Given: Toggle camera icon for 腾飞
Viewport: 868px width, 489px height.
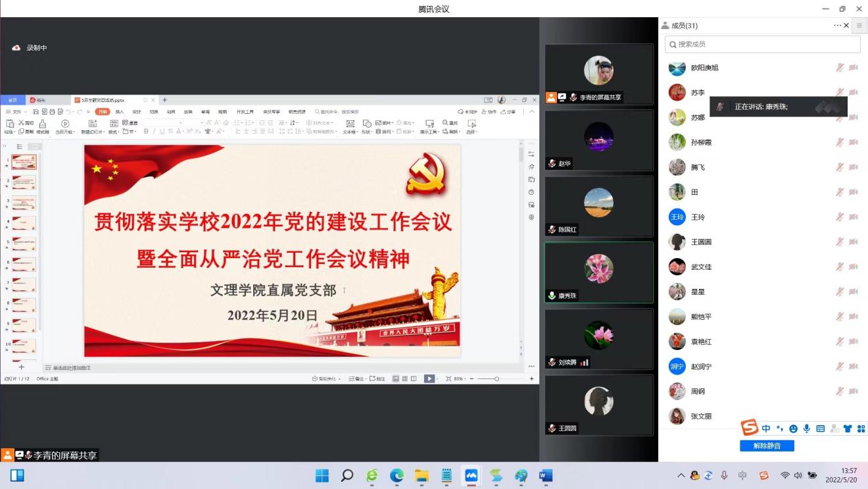Looking at the screenshot, I should coord(854,167).
